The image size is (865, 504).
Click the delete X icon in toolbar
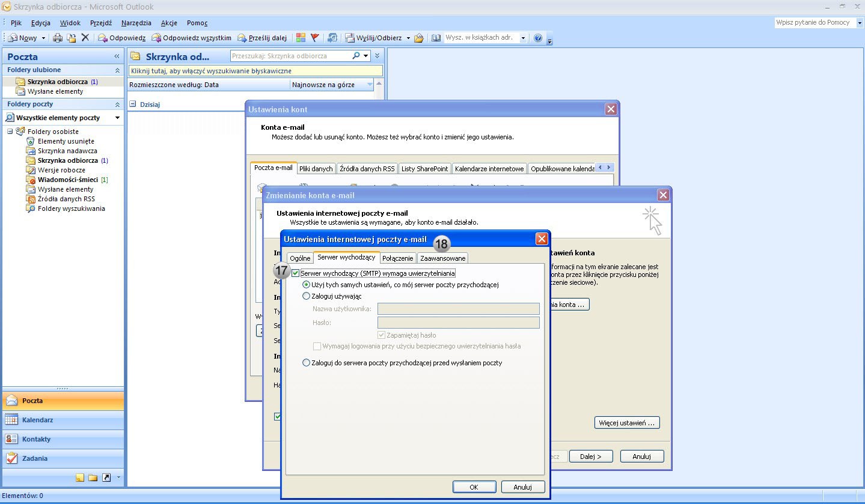(x=85, y=38)
